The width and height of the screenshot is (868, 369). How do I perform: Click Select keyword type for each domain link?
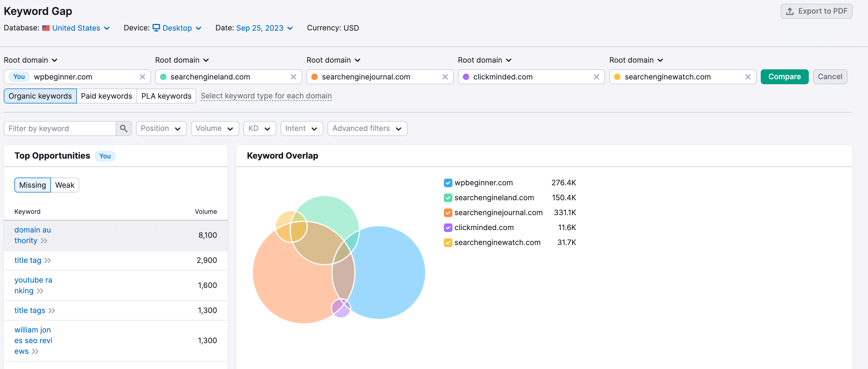[x=266, y=96]
